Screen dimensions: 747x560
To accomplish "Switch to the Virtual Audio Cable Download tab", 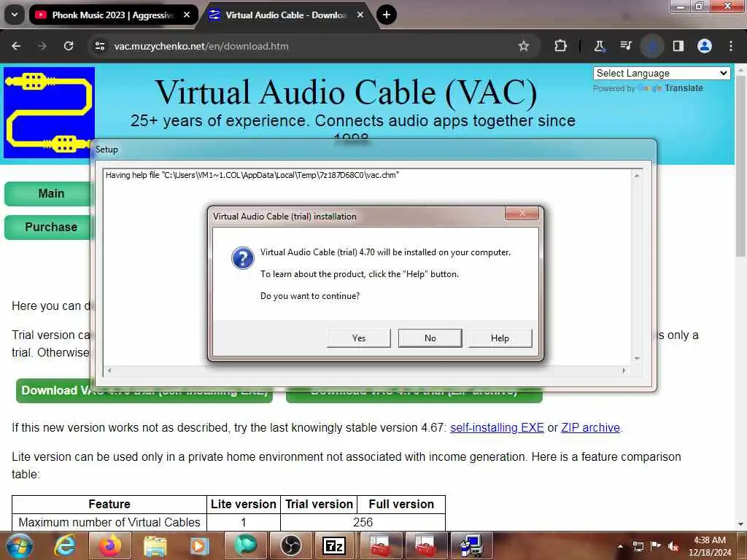I will tap(286, 15).
